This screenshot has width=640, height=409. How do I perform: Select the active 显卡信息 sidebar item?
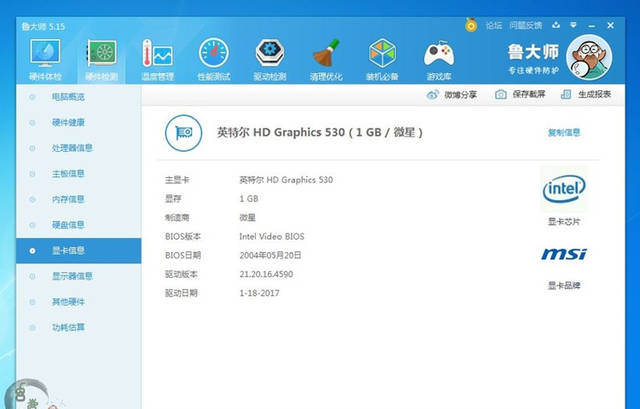[79, 251]
